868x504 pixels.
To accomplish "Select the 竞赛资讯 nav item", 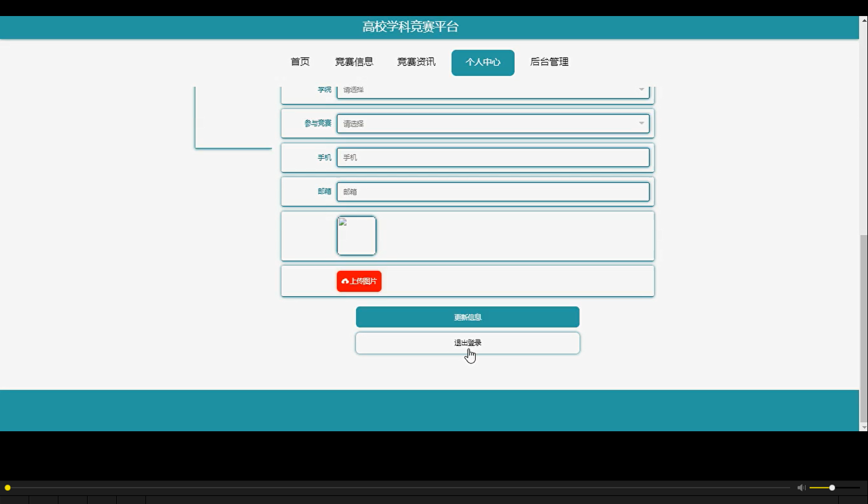I will 416,62.
